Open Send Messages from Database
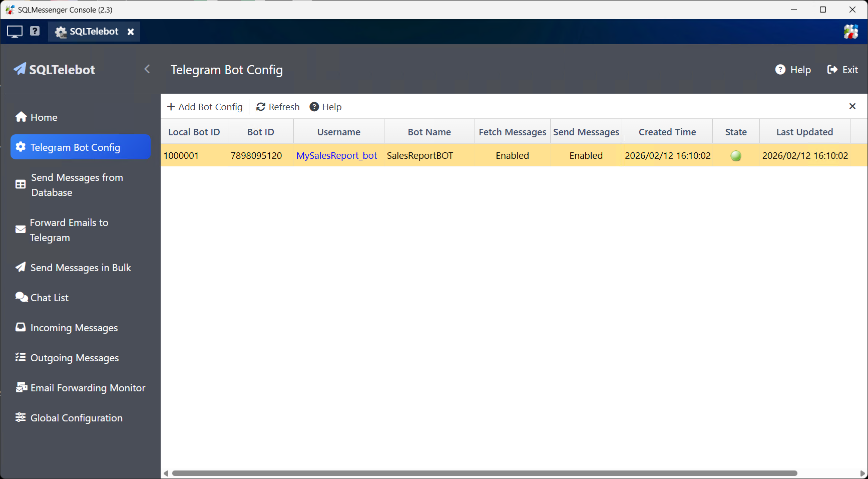The width and height of the screenshot is (868, 479). click(76, 185)
